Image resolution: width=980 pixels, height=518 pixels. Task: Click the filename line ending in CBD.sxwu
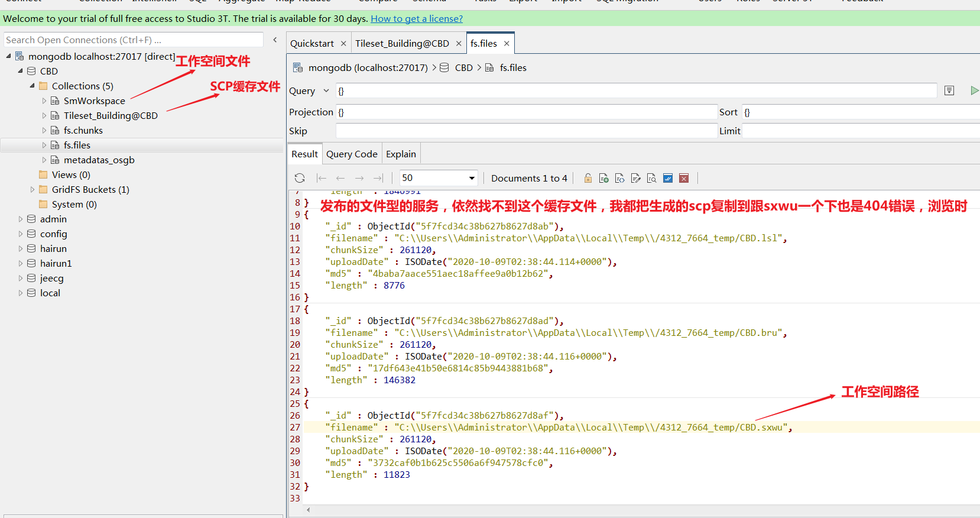(559, 427)
